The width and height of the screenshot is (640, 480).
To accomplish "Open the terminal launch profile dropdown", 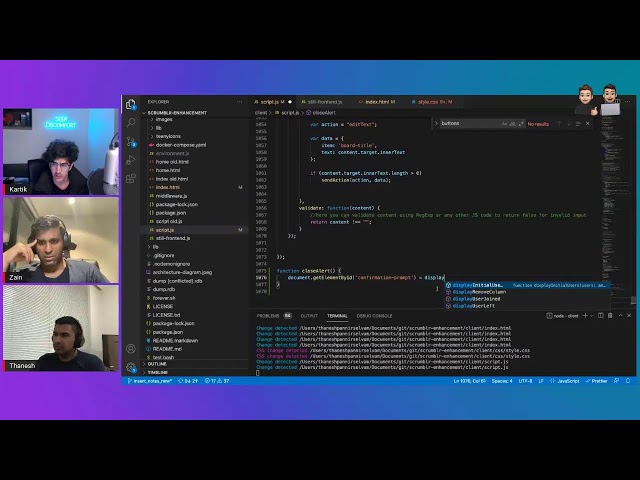I will point(591,316).
